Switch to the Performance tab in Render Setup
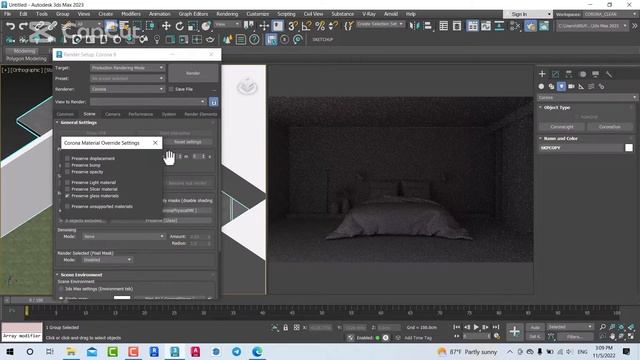This screenshot has width=640, height=360. coord(141,114)
